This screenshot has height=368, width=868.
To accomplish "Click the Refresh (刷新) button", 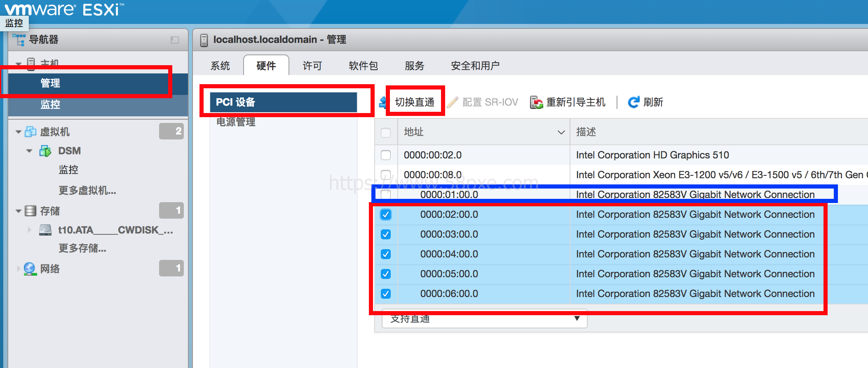I will pyautogui.click(x=645, y=102).
